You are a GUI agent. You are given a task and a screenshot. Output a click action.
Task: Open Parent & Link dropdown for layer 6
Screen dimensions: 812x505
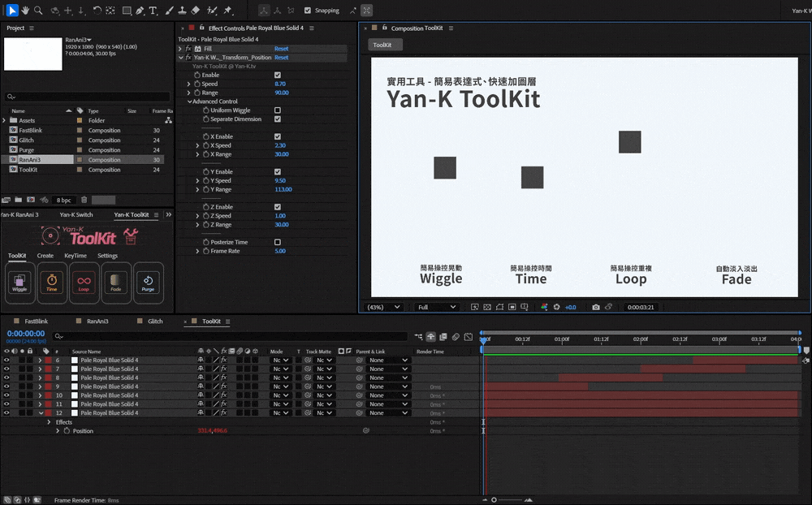(x=388, y=360)
